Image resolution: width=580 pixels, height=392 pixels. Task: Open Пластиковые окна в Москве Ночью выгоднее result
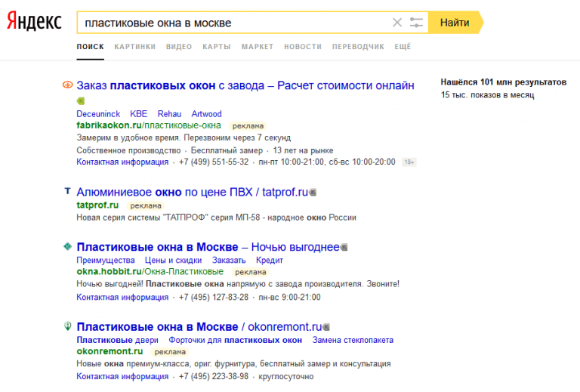208,247
